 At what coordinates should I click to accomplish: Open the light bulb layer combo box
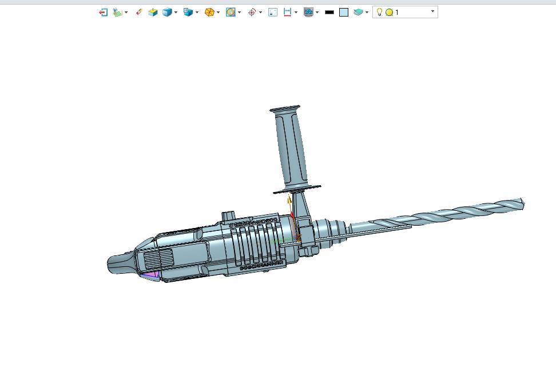pos(405,12)
